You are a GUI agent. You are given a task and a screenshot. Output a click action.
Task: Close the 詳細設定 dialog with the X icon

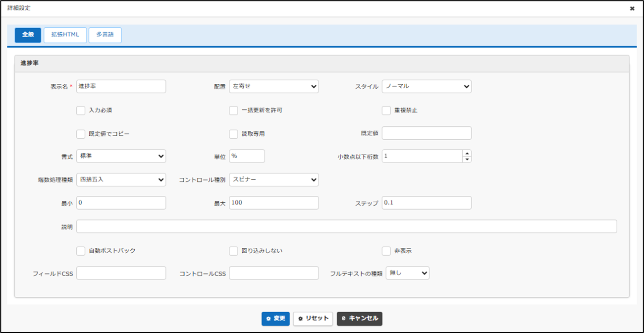[x=632, y=9]
